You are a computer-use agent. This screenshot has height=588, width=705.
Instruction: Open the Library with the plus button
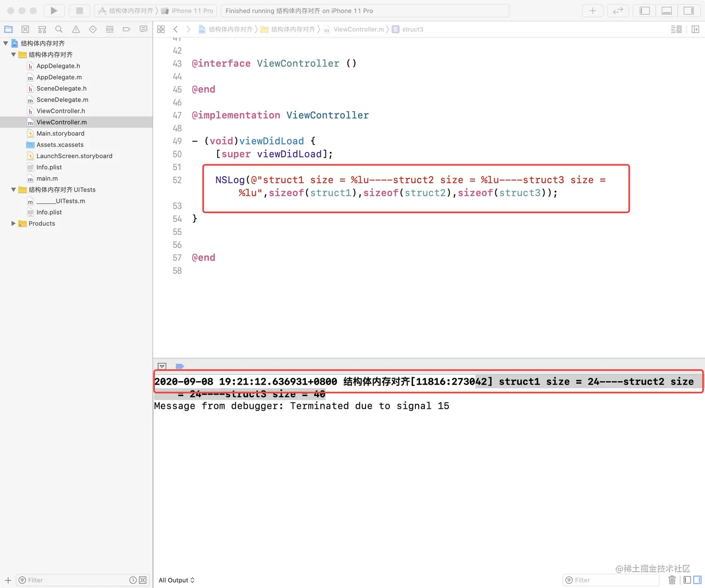tap(593, 11)
